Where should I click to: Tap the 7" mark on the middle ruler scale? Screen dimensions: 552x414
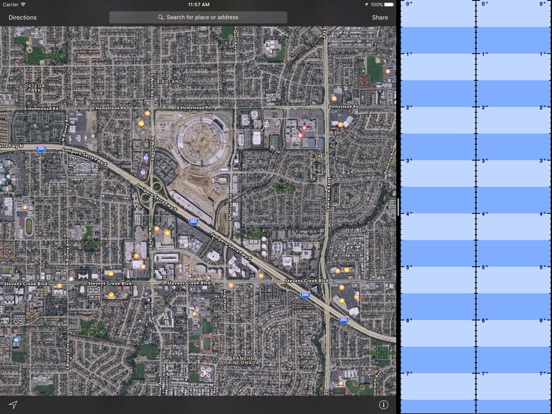(x=485, y=374)
